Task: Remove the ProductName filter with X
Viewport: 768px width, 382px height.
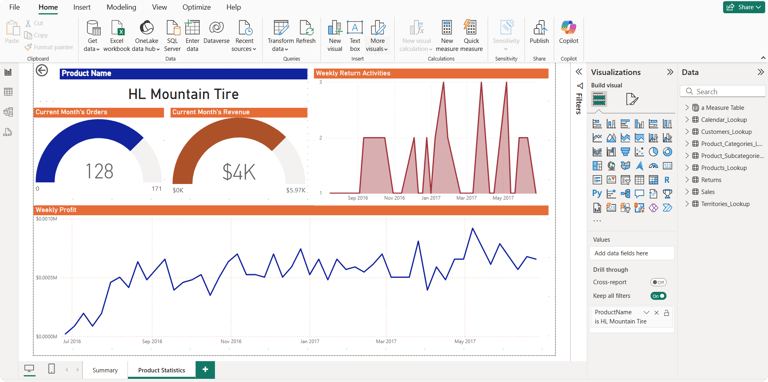Action: point(656,312)
